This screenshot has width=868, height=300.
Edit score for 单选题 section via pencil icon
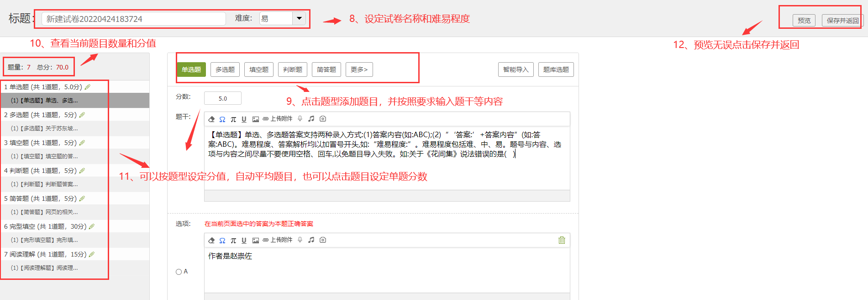coord(88,87)
